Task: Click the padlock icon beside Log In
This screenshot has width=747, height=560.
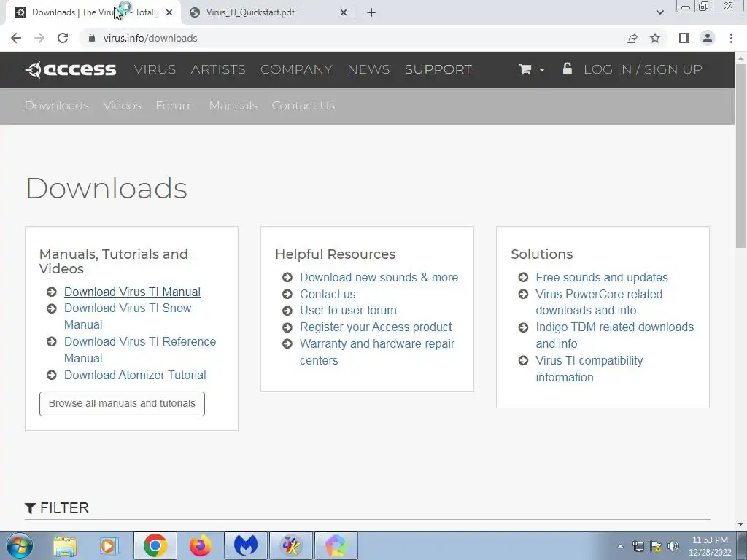Action: pos(567,68)
